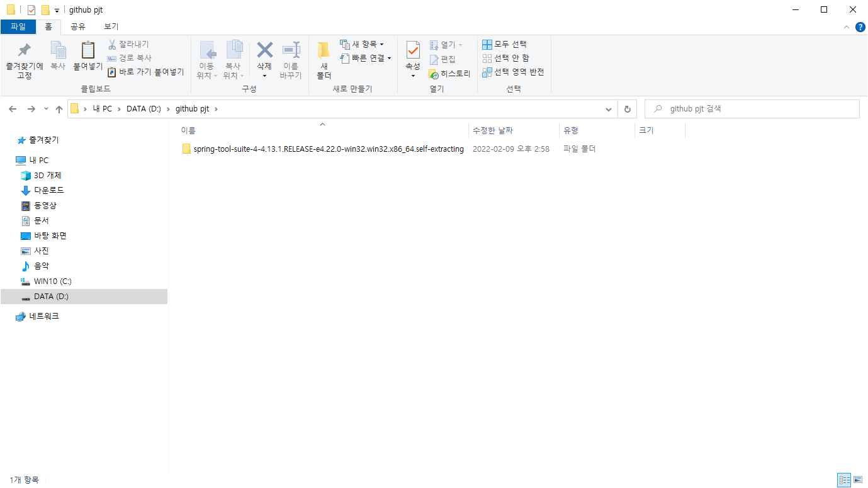868x488 pixels.
Task: Refresh the folder view
Action: click(627, 109)
